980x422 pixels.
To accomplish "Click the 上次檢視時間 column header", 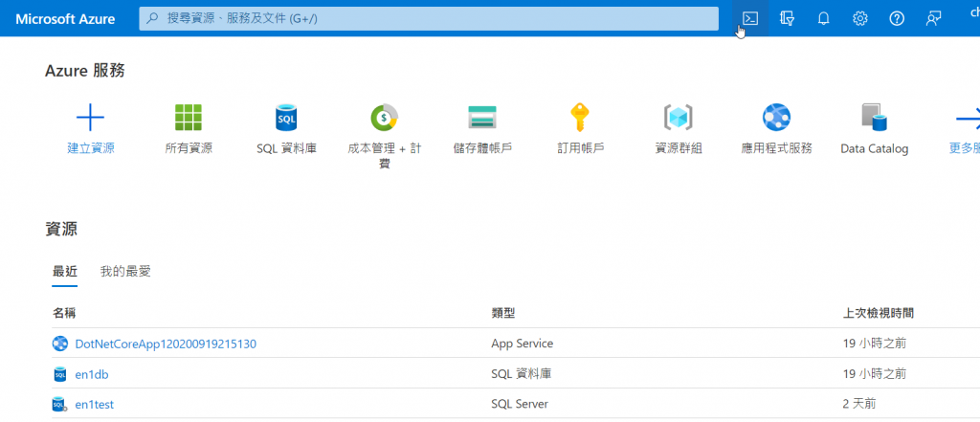I will coord(879,313).
